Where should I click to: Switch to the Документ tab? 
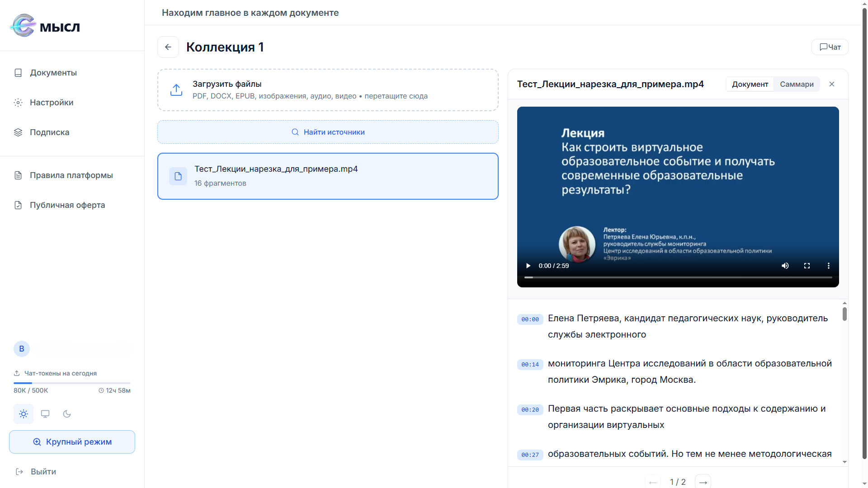(x=750, y=84)
